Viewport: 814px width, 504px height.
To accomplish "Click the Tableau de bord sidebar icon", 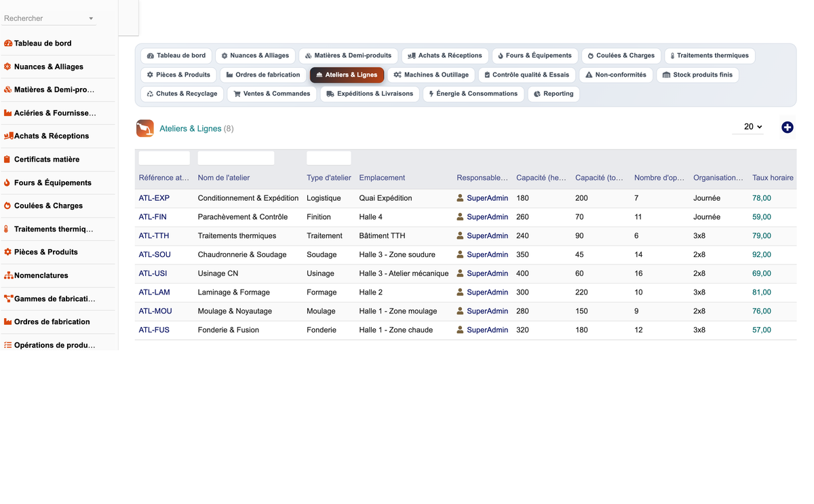I will 8,43.
